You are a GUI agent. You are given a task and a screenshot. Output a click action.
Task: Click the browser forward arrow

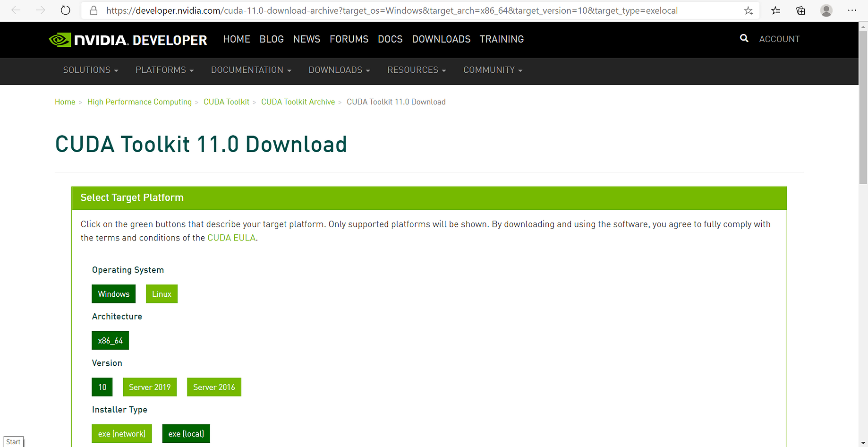coord(41,10)
